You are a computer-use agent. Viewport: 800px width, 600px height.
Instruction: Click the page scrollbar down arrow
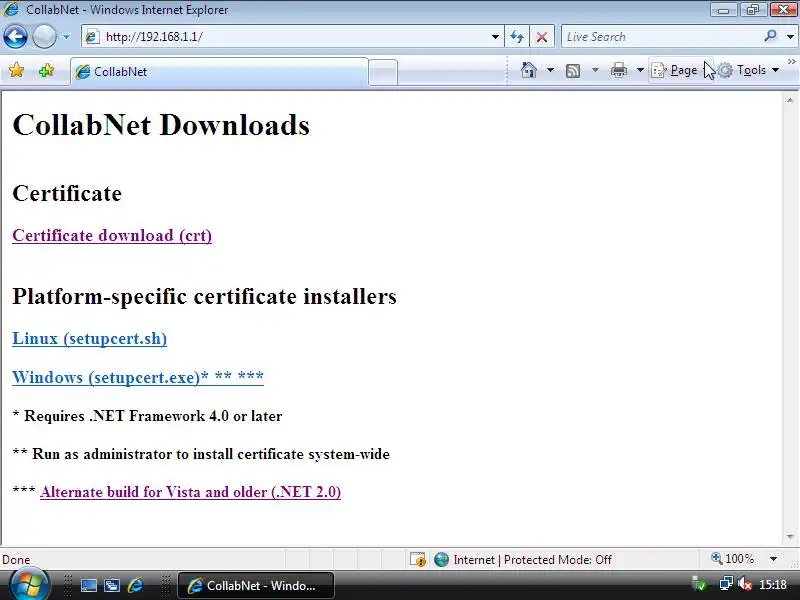coord(790,536)
